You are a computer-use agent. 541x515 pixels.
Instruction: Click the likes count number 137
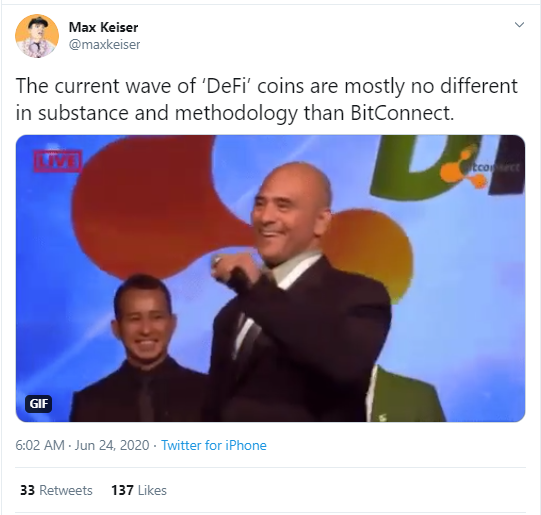point(122,490)
